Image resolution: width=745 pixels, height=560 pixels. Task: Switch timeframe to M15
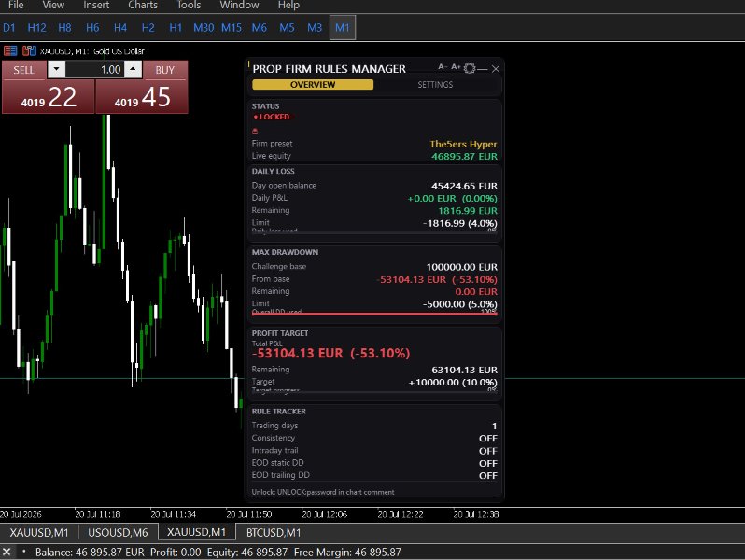tap(232, 28)
